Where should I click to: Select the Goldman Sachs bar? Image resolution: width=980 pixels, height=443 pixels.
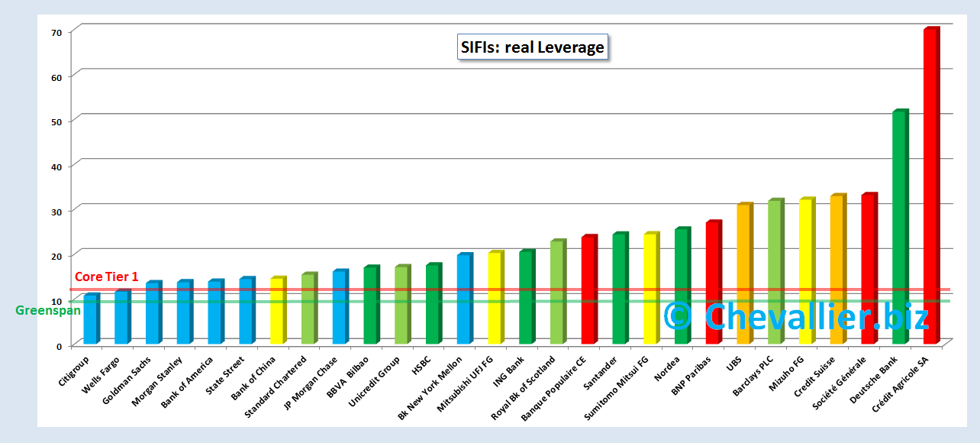[154, 312]
